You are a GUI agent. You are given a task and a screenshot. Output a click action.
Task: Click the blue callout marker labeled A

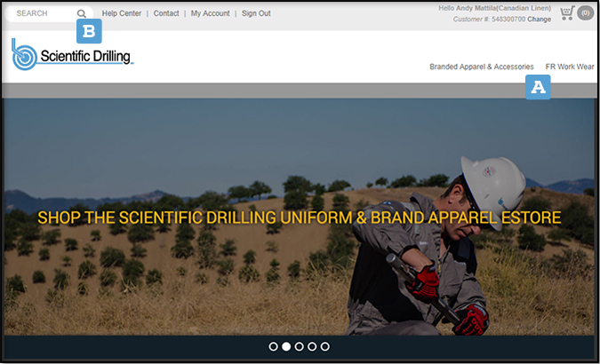click(x=538, y=86)
